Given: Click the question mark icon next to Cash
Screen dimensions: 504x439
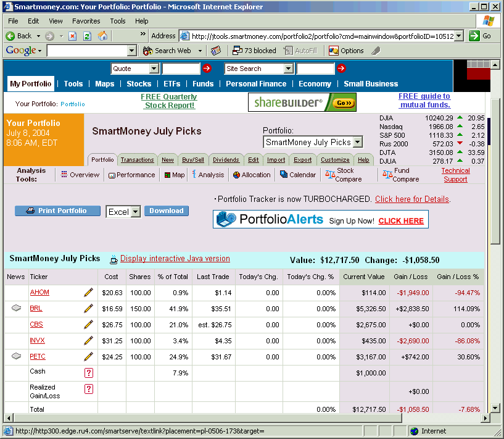Looking at the screenshot, I should [89, 372].
